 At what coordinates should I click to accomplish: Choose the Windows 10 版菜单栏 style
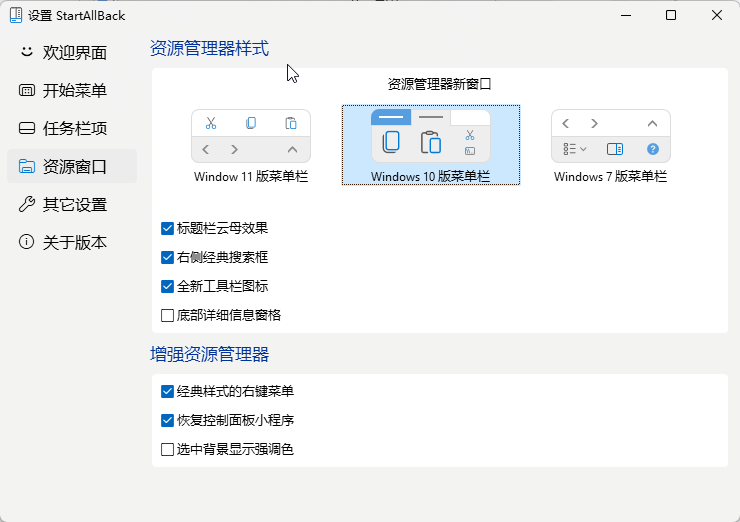tap(431, 145)
